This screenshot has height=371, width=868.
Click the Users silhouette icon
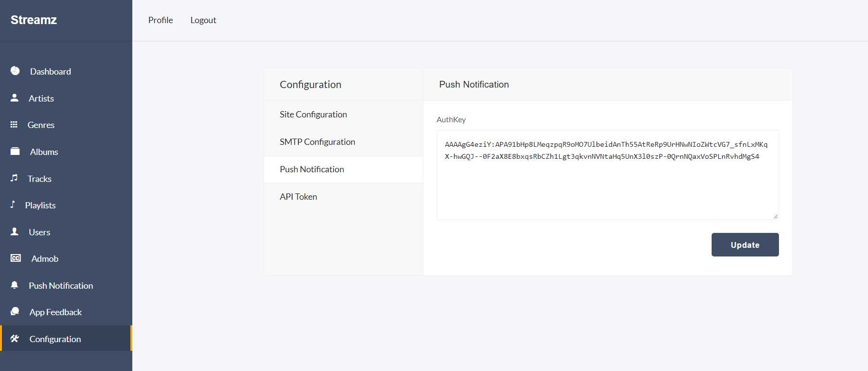pyautogui.click(x=14, y=232)
